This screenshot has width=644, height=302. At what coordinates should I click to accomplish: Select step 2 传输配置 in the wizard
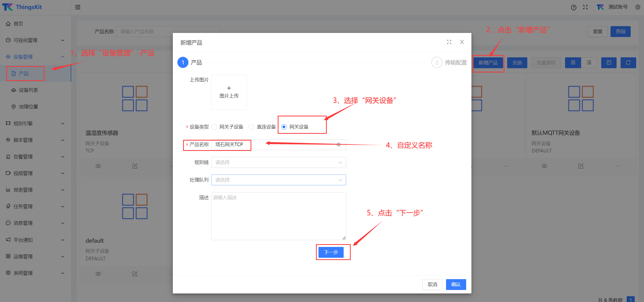(x=449, y=62)
